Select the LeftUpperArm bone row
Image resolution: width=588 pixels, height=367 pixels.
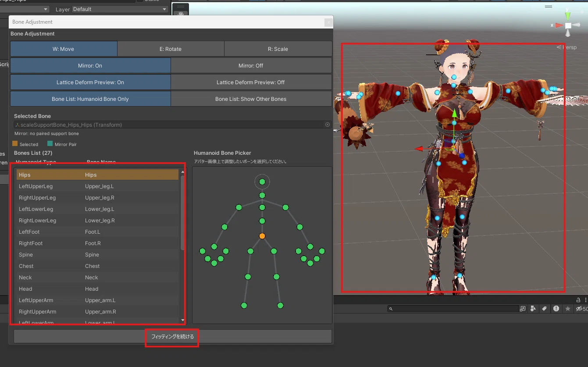(x=98, y=300)
